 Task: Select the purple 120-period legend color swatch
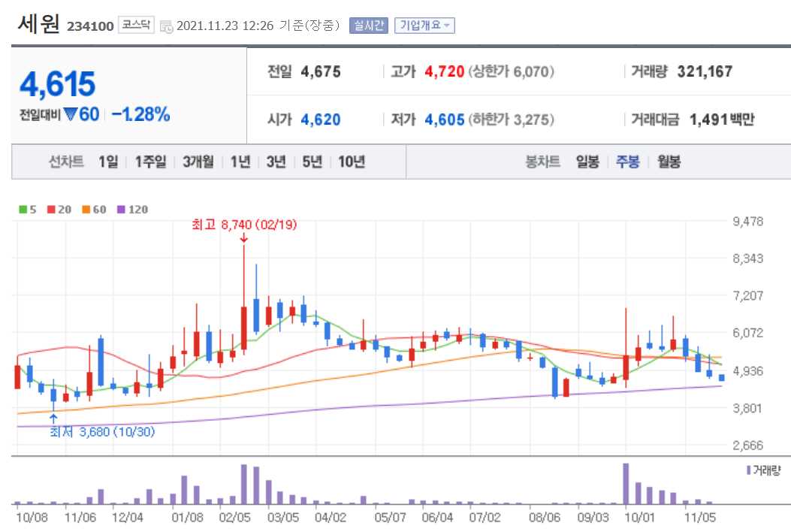coord(120,210)
